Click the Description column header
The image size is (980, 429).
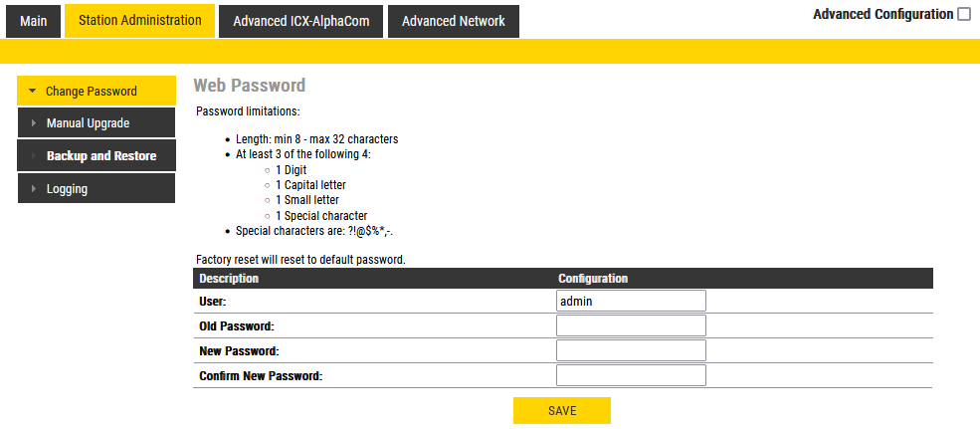coord(229,279)
